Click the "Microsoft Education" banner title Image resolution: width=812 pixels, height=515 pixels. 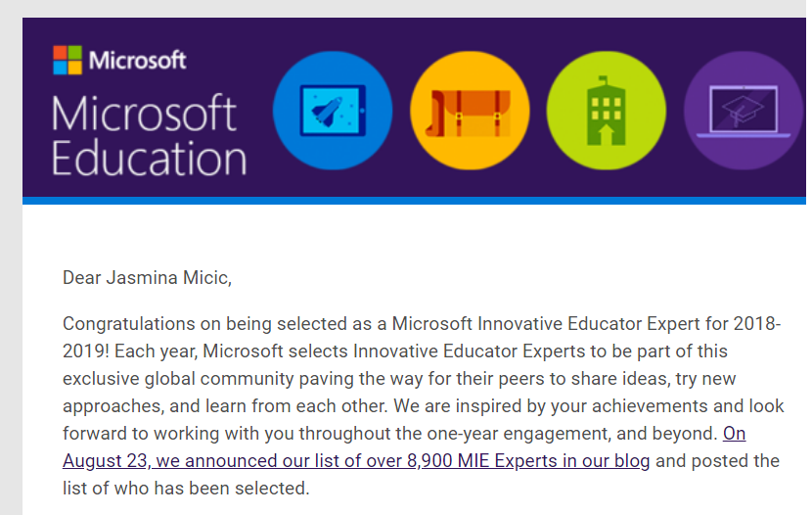pos(147,135)
